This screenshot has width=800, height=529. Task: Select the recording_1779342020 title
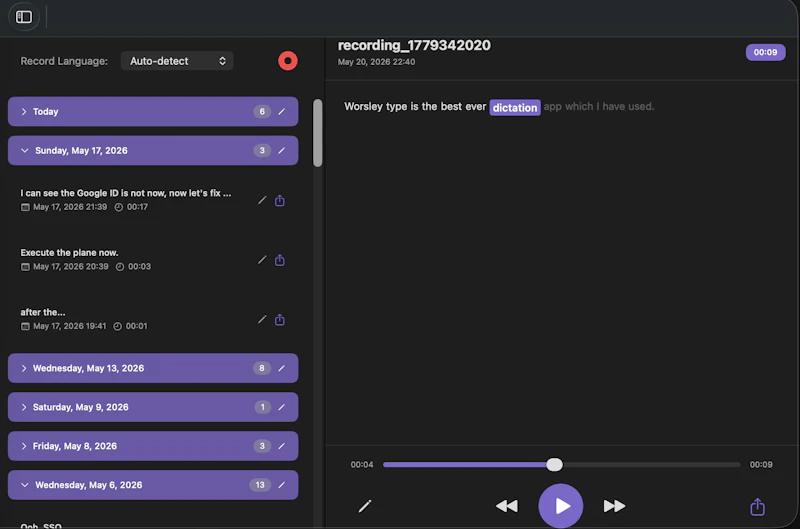click(x=414, y=45)
